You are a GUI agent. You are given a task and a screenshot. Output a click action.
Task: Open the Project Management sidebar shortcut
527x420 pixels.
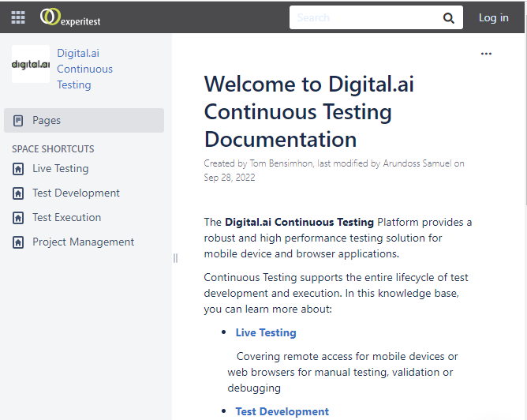coord(83,242)
